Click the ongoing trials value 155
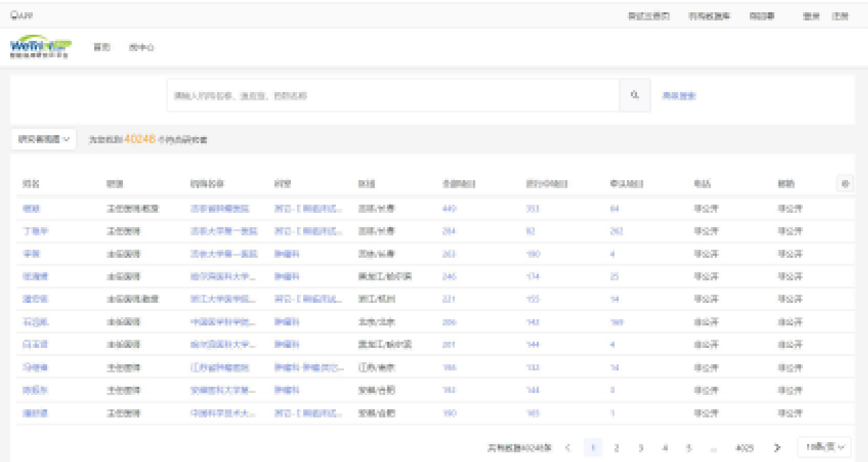Viewport: 868px width, 462px height. [533, 299]
